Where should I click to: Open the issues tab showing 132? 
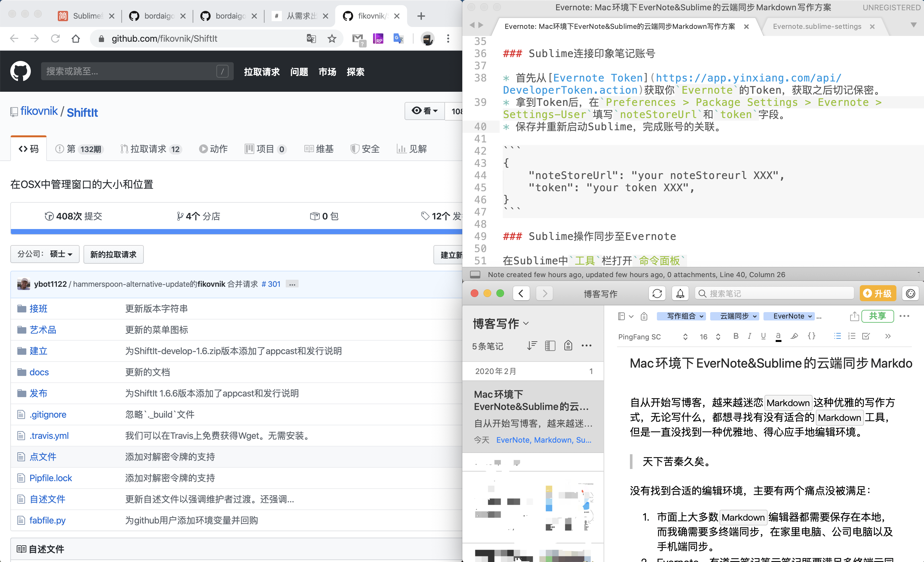coord(79,149)
